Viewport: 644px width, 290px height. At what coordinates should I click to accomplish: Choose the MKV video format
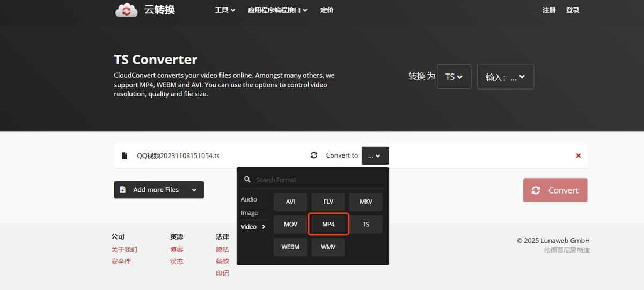coord(366,202)
